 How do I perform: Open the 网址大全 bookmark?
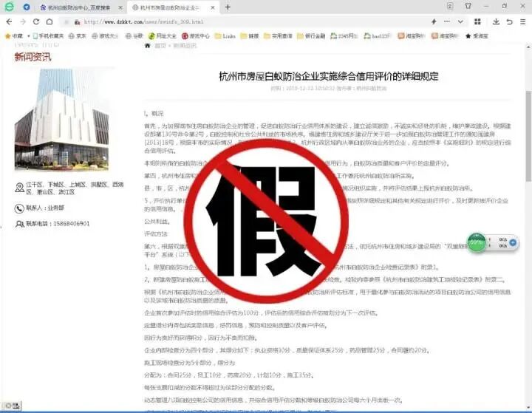163,36
